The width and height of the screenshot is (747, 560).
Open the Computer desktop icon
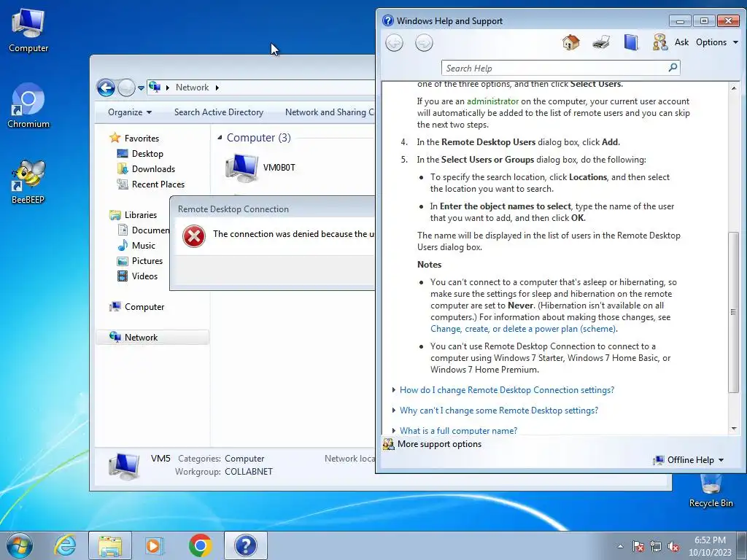28,31
